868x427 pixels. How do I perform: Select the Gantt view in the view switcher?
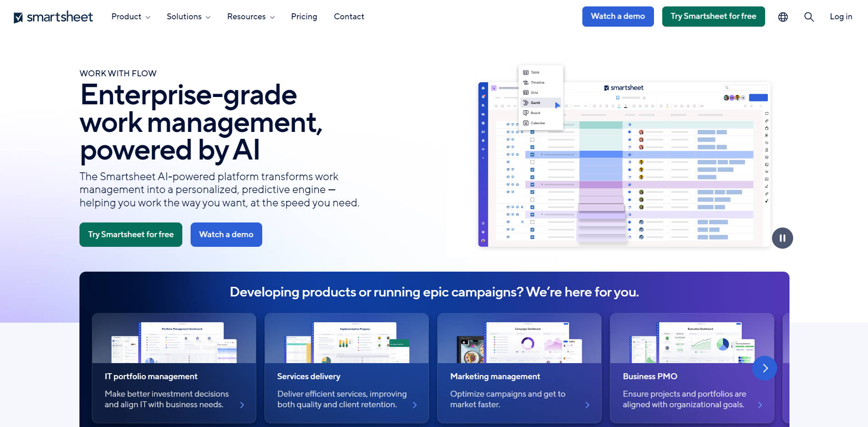pyautogui.click(x=535, y=102)
